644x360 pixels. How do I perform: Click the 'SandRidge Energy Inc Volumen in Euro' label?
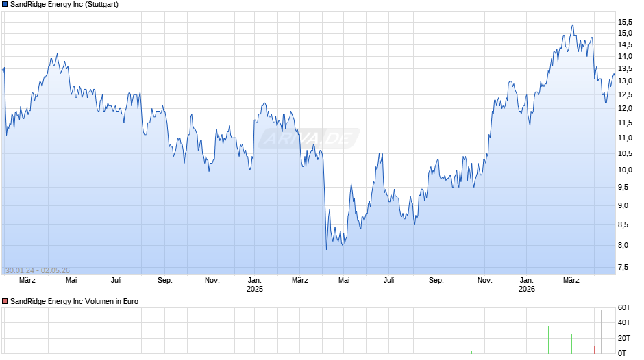(x=75, y=301)
